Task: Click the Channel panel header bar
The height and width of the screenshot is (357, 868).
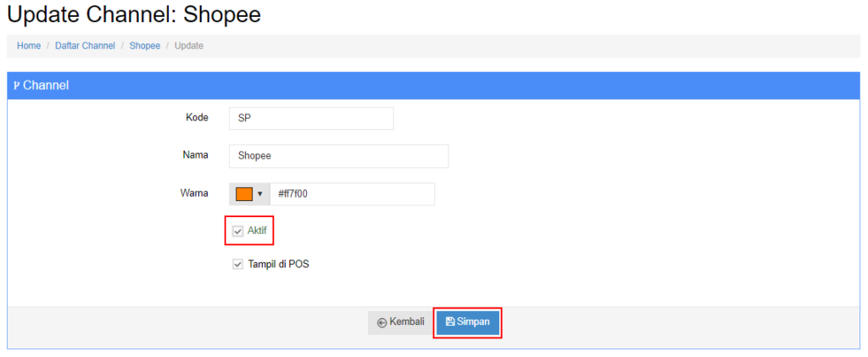Action: [434, 86]
